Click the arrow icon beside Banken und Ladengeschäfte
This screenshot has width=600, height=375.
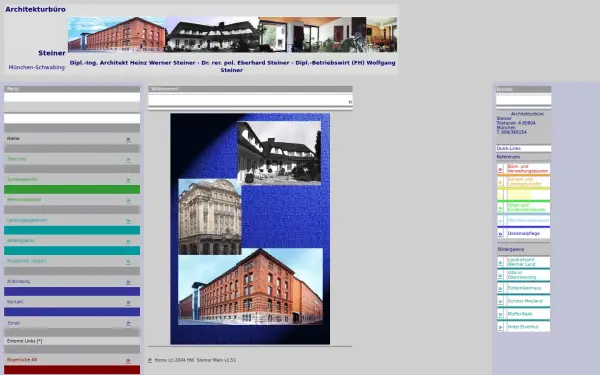pos(500,182)
